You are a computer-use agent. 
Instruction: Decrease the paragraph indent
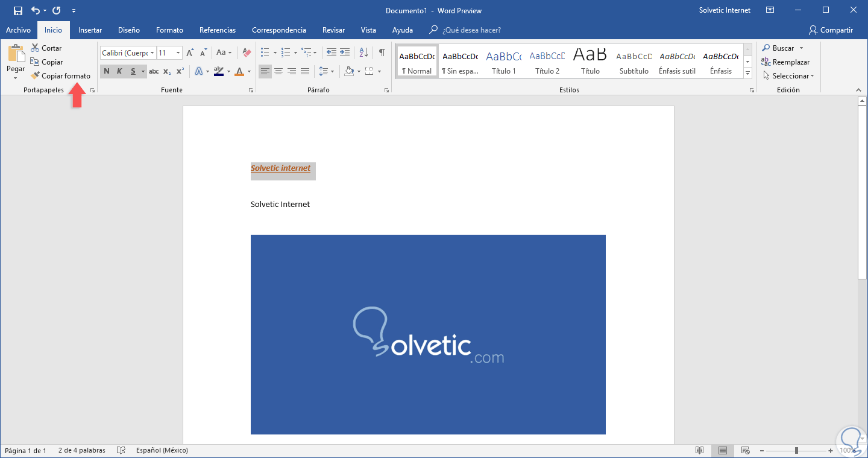point(331,53)
